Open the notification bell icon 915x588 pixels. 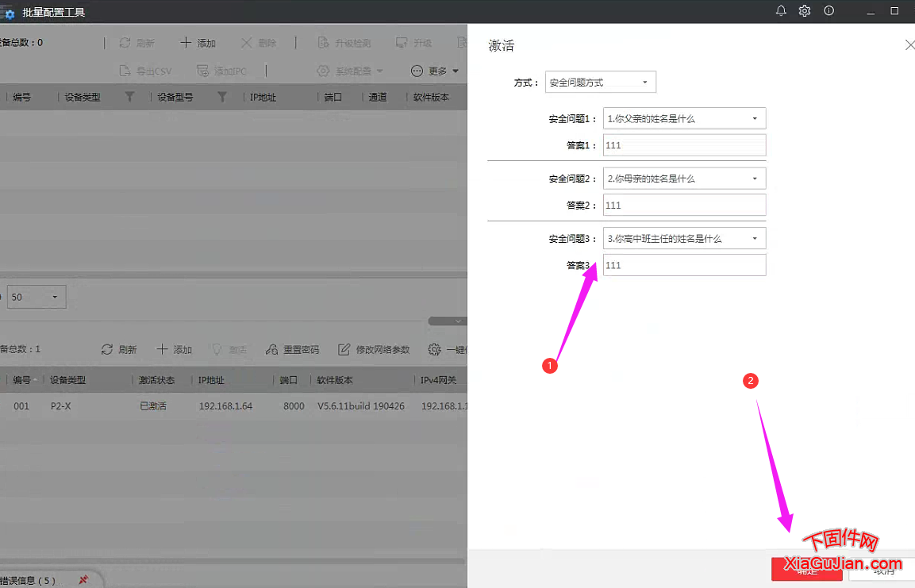coord(781,10)
